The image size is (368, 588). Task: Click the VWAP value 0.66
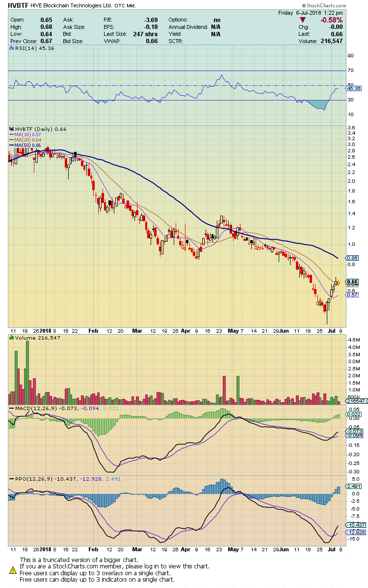point(152,41)
